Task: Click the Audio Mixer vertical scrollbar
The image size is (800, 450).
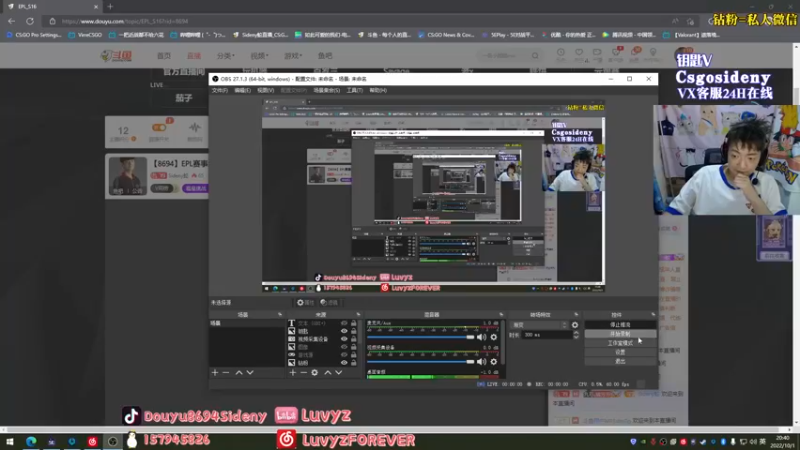Action: tap(503, 342)
